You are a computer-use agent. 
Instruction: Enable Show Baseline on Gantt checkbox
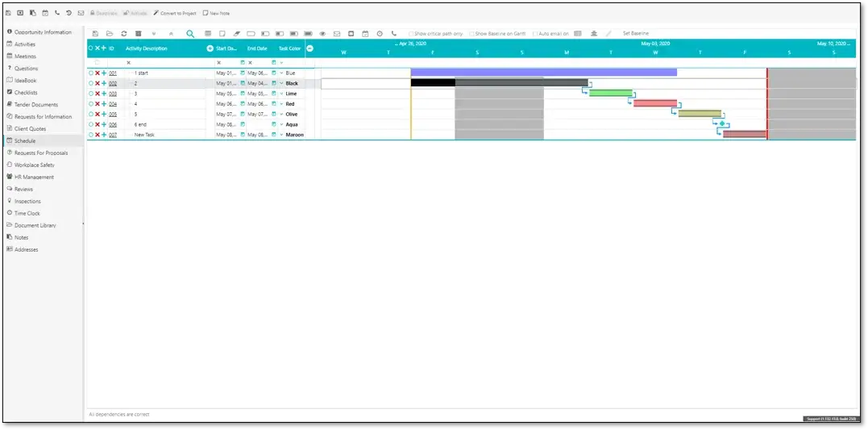tap(471, 34)
